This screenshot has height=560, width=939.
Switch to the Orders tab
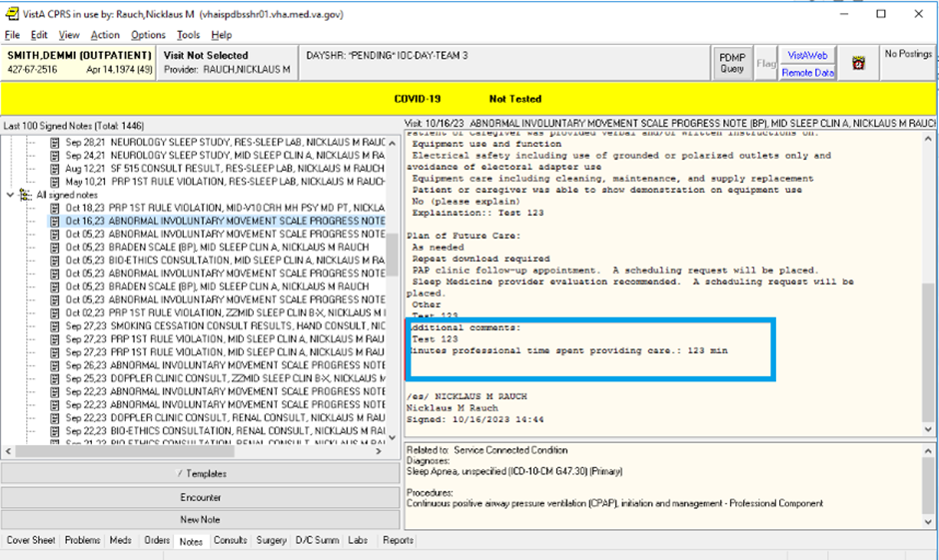coord(157,540)
